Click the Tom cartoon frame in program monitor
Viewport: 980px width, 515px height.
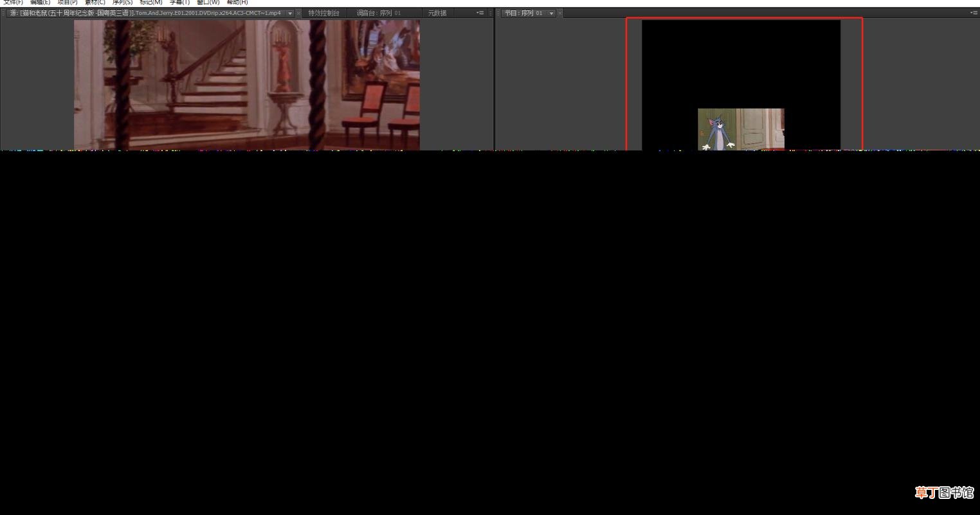coord(741,129)
